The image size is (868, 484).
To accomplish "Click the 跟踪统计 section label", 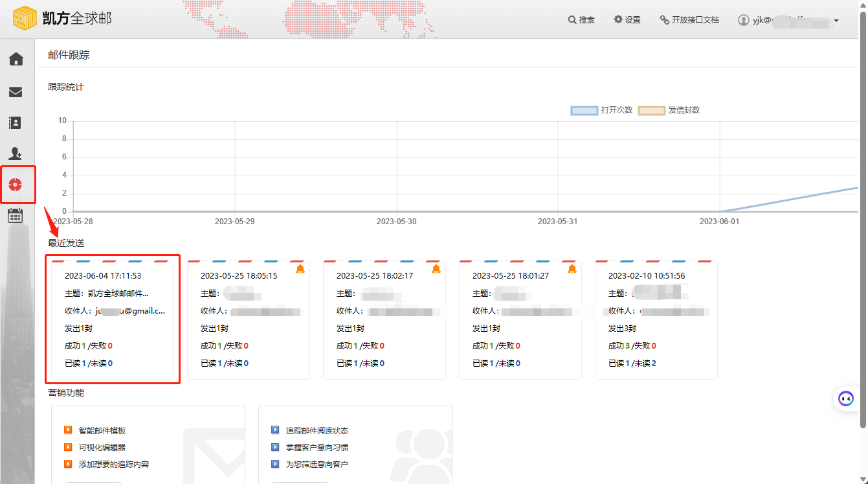I will click(x=66, y=87).
